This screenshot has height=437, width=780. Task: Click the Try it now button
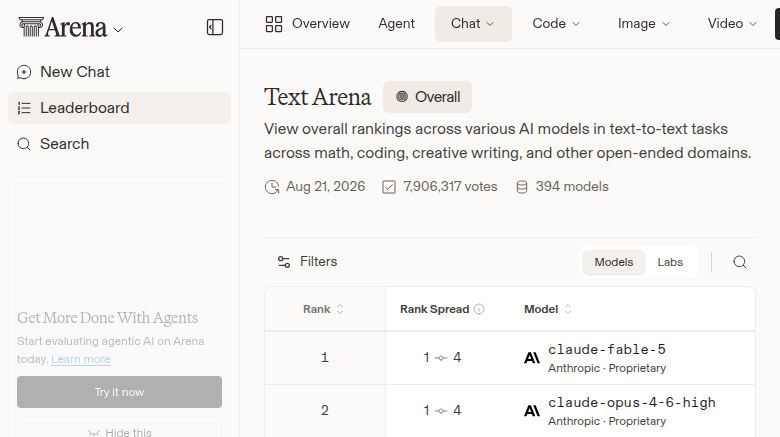(119, 392)
